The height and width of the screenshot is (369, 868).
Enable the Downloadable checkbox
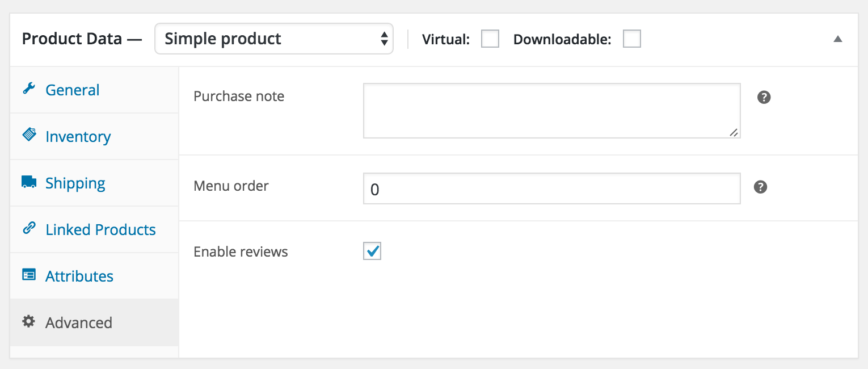631,39
